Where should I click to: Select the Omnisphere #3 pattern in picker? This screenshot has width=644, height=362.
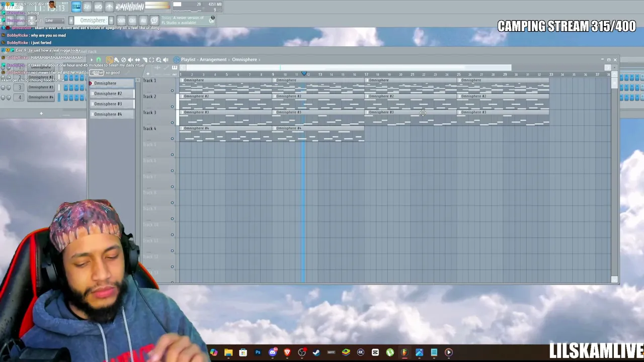coord(112,104)
